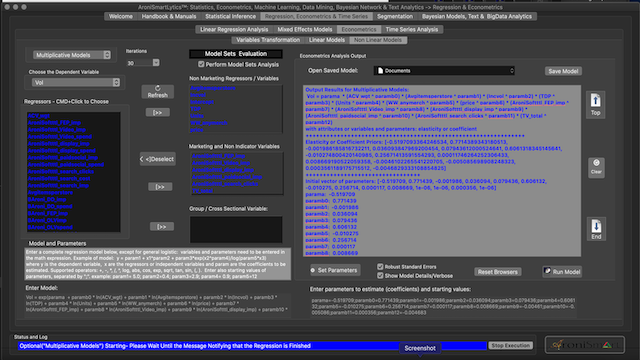Click the Run Model button

click(x=562, y=272)
